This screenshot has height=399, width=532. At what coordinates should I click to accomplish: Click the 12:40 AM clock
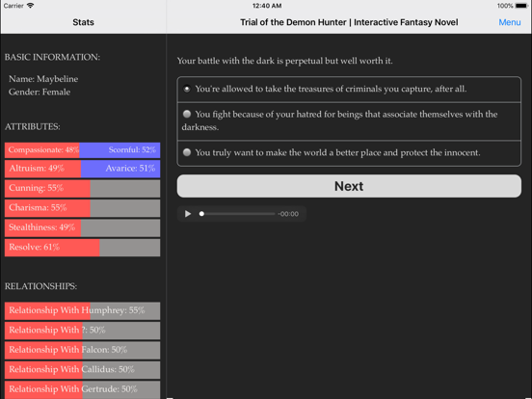pyautogui.click(x=267, y=6)
